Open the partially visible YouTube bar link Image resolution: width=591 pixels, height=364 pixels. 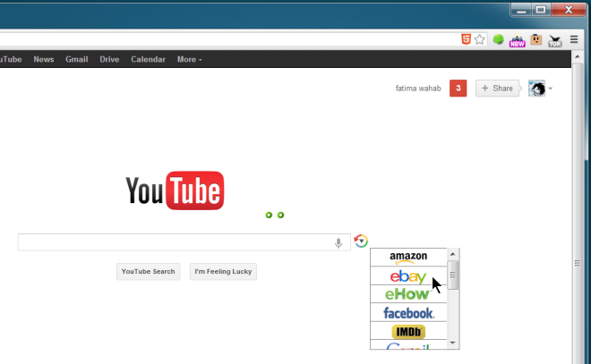[11, 60]
